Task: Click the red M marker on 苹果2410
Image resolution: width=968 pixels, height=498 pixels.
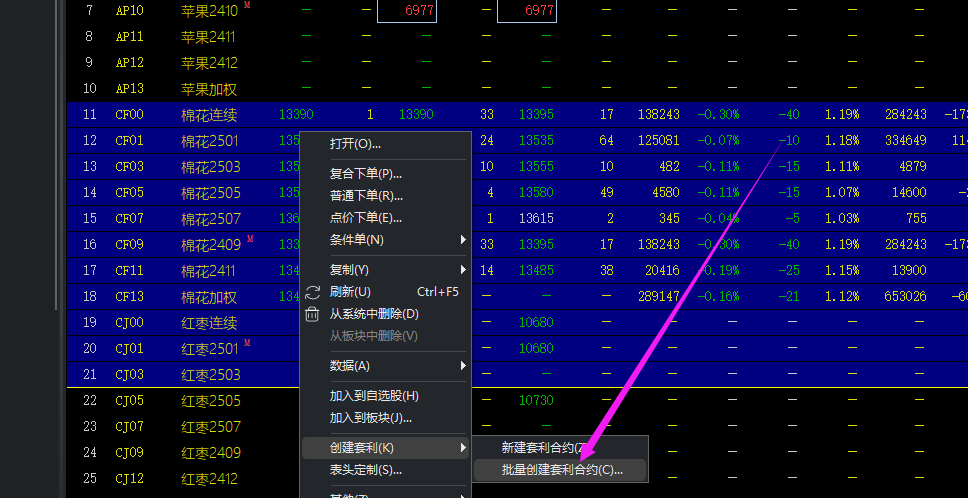Action: [x=247, y=4]
